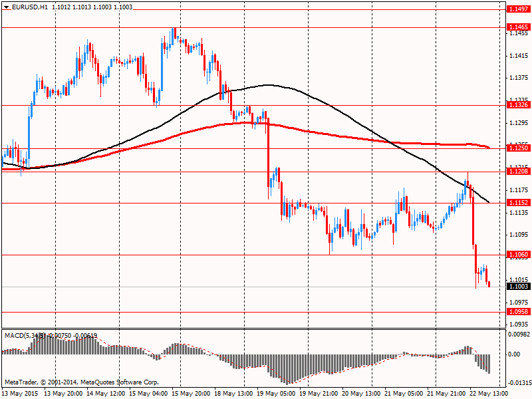This screenshot has width=532, height=399.
Task: Select the 1.1455 price scale value
Action: (x=519, y=33)
